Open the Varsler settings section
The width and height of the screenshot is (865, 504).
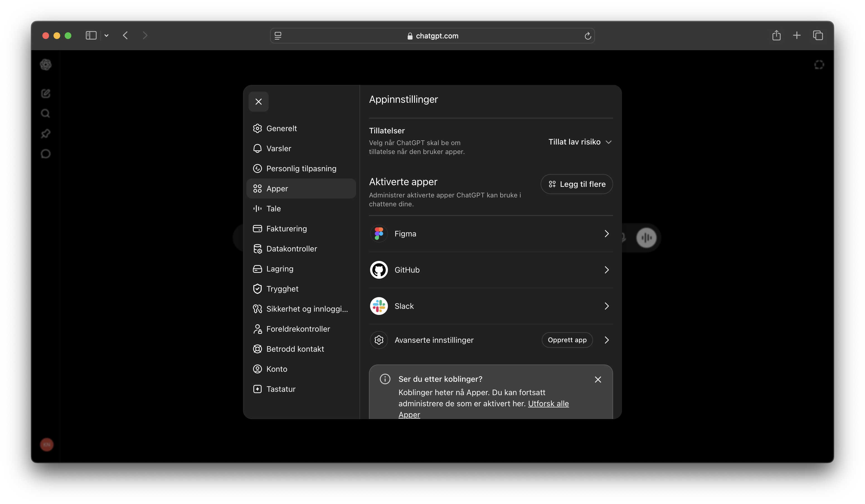point(301,148)
